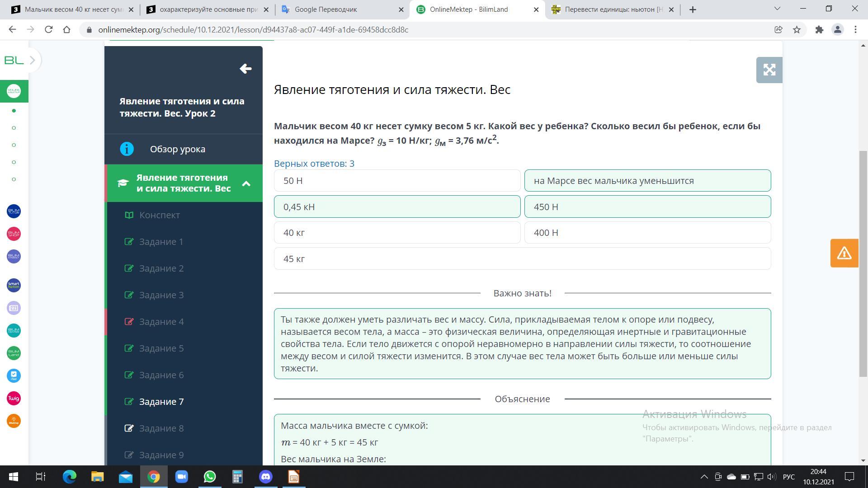Open the orange Wiki icon in left rail
Screen dimensions: 868x488
click(14, 421)
